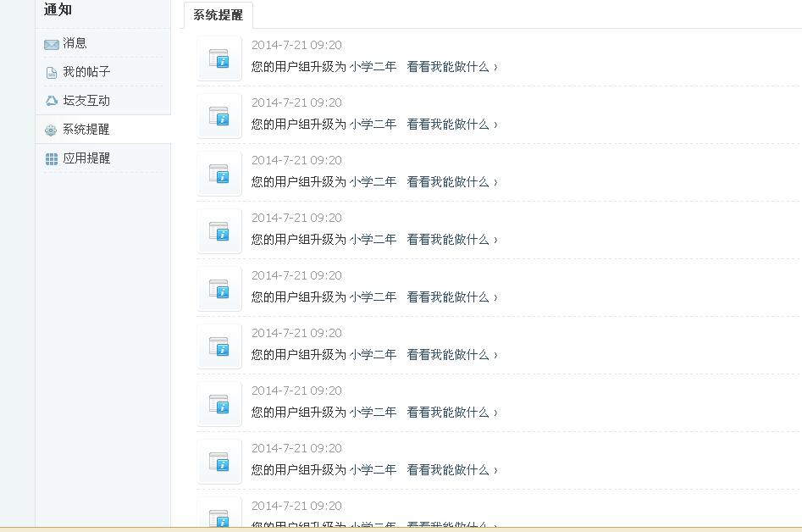The width and height of the screenshot is (802, 532).
Task: Click the eighth notification's system info icon
Action: (x=219, y=462)
